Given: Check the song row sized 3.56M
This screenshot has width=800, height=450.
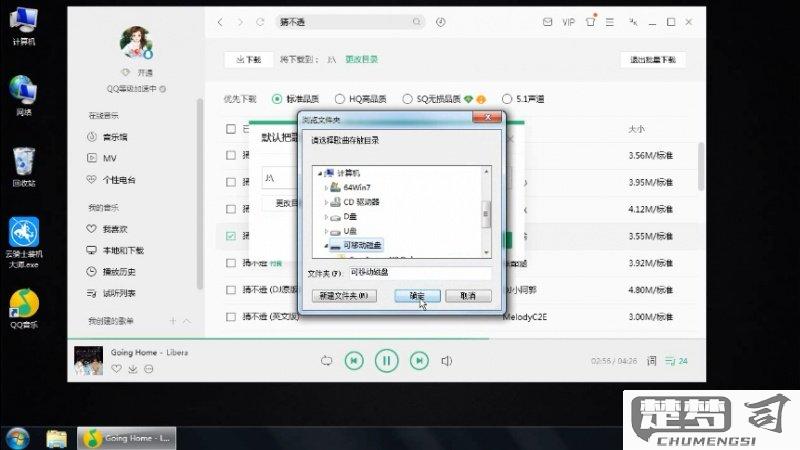Looking at the screenshot, I should pos(231,155).
